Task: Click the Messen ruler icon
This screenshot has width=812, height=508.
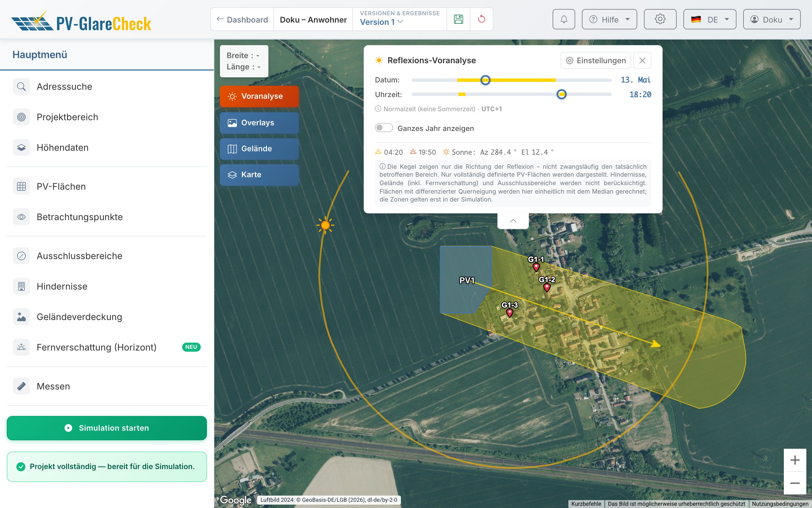Action: [21, 386]
